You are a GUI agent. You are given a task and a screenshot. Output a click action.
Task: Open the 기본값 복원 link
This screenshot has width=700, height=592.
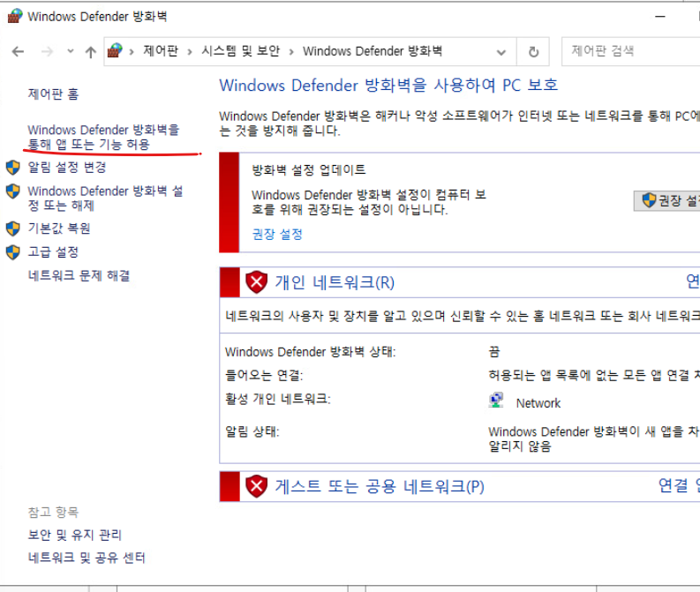pos(59,229)
